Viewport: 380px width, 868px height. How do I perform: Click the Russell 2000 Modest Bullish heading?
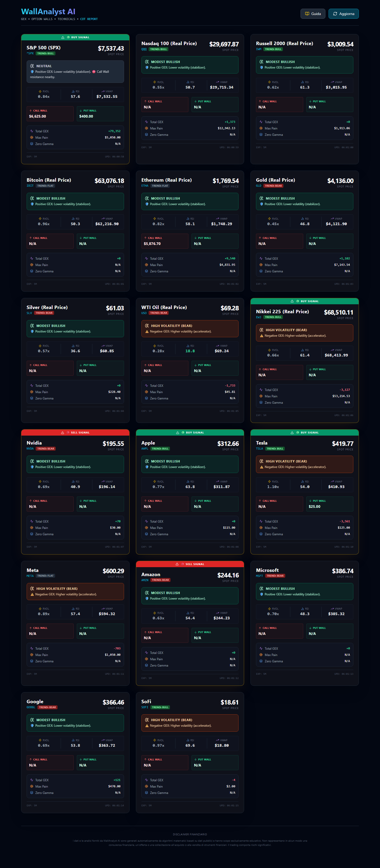280,62
